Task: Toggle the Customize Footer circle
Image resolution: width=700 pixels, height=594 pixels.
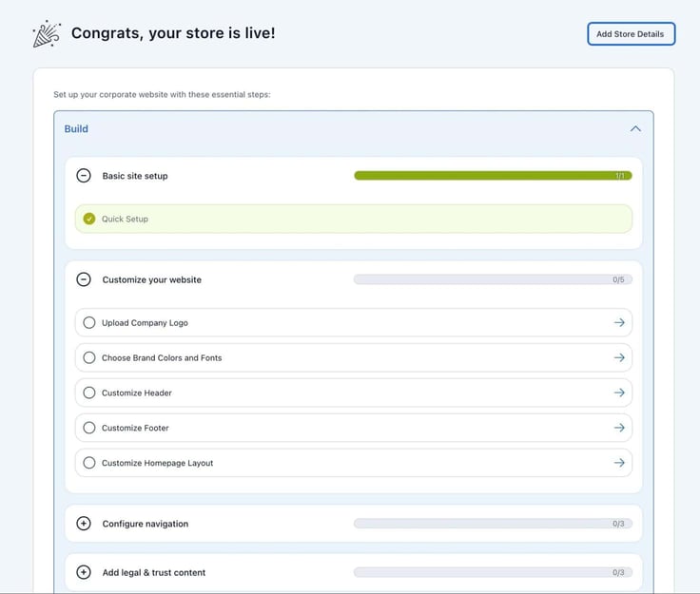Action: (x=89, y=428)
